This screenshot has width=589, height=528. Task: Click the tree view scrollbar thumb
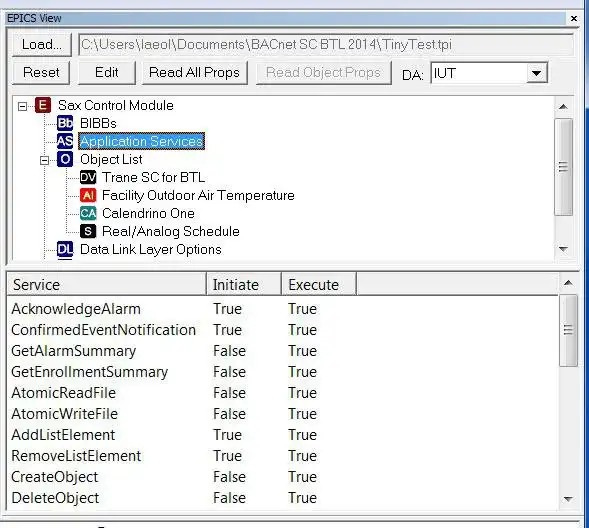(x=563, y=167)
